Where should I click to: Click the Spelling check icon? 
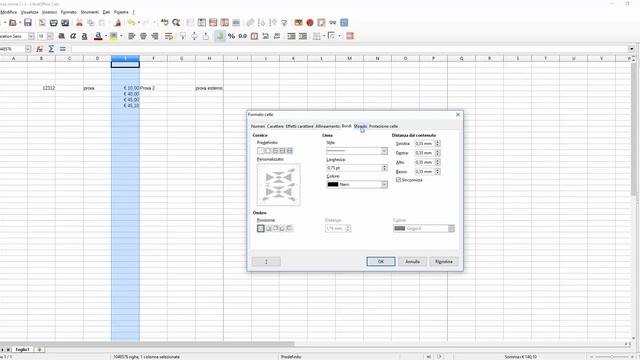click(x=164, y=23)
